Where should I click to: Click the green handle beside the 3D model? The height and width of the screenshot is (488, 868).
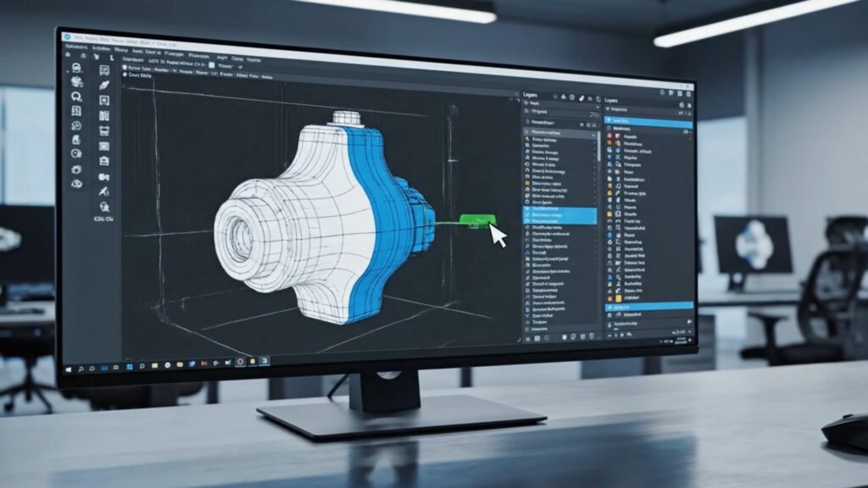pyautogui.click(x=471, y=221)
